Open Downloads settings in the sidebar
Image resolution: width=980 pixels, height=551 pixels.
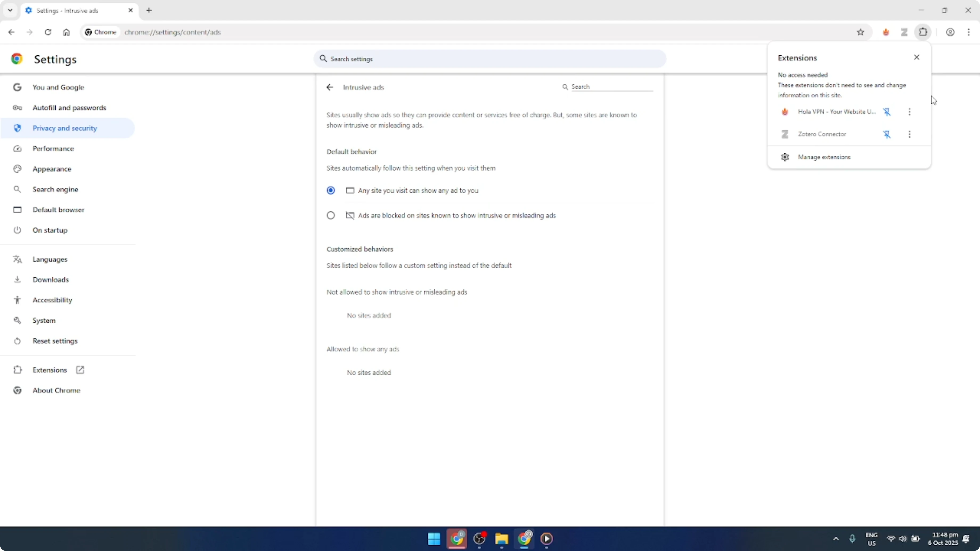51,279
